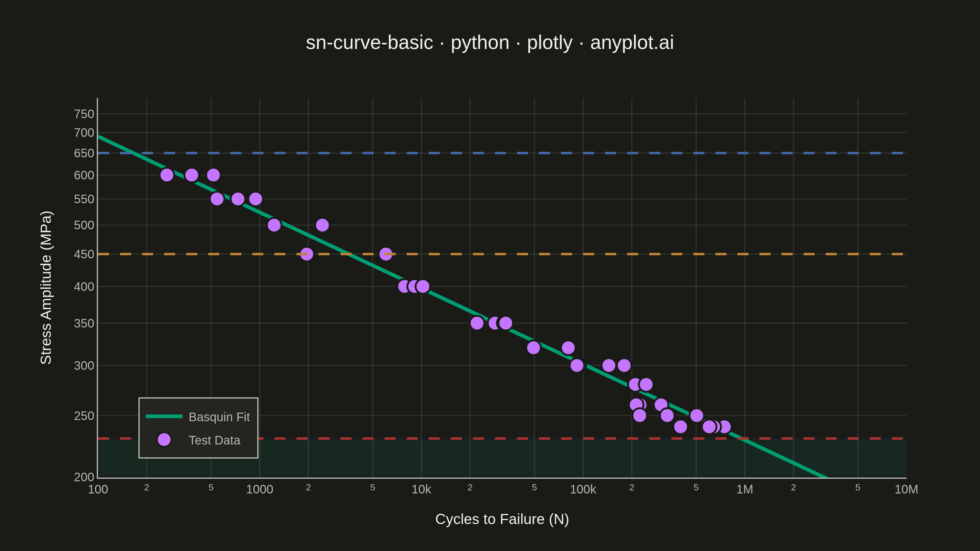Click the purple Test Data marker in legend
Image resolution: width=980 pixels, height=551 pixels.
164,440
